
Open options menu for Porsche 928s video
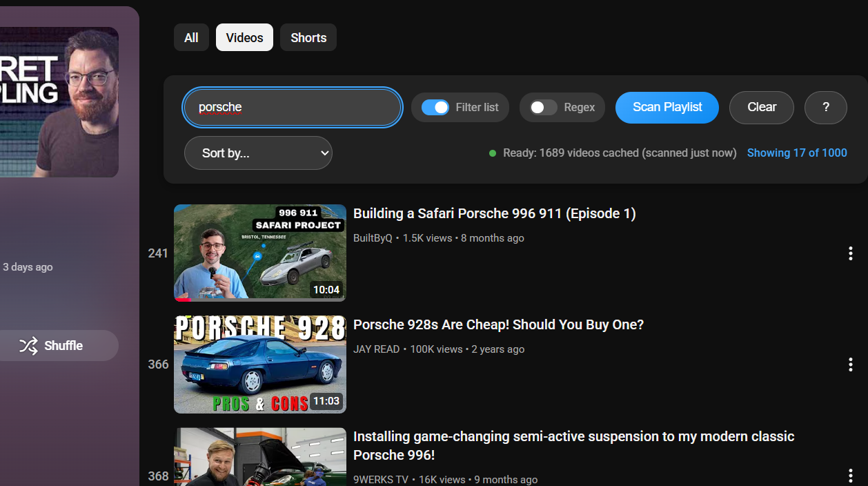[850, 364]
